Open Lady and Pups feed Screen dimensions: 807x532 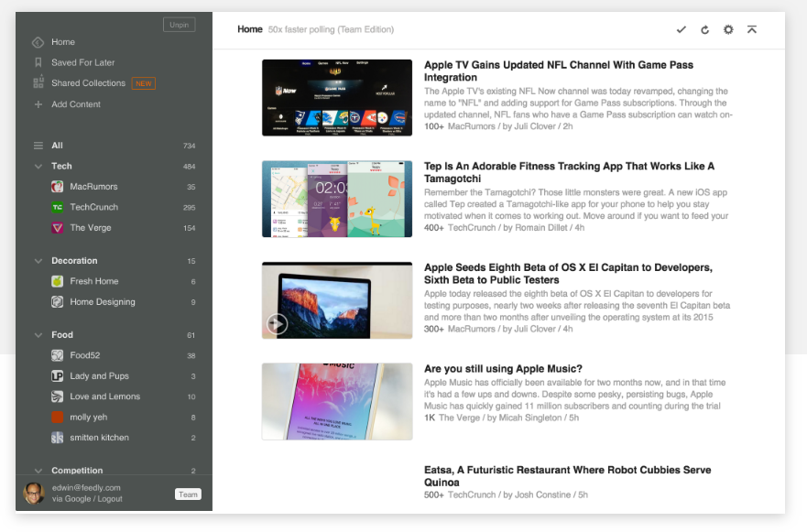[x=99, y=376]
